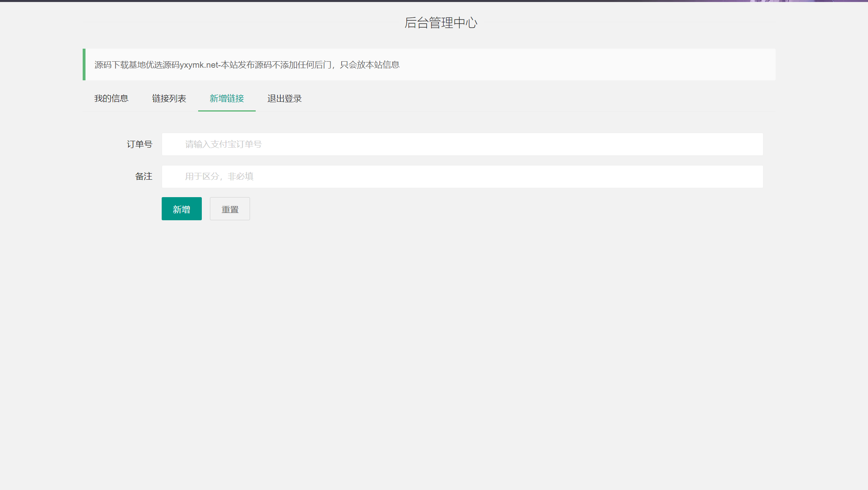The image size is (868, 490).
Task: Click 退出登录 to log out
Action: pos(284,99)
